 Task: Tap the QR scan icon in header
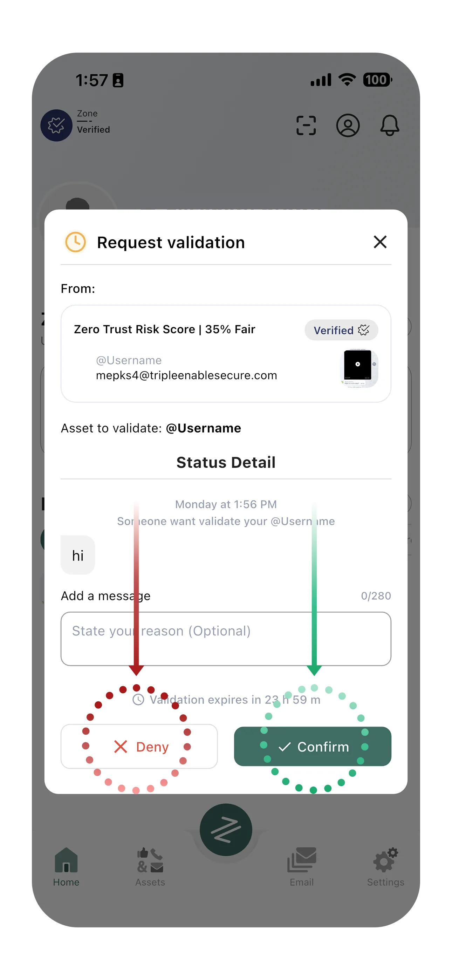306,125
